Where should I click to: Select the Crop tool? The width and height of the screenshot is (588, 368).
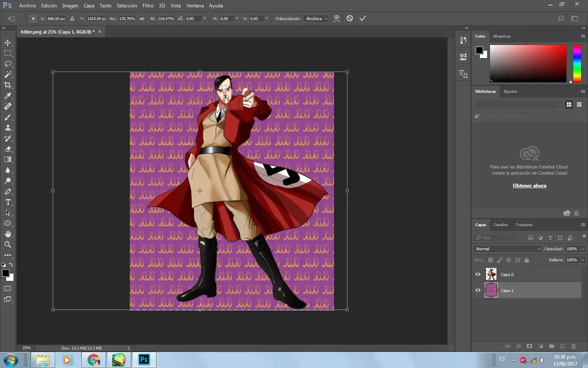pyautogui.click(x=8, y=85)
